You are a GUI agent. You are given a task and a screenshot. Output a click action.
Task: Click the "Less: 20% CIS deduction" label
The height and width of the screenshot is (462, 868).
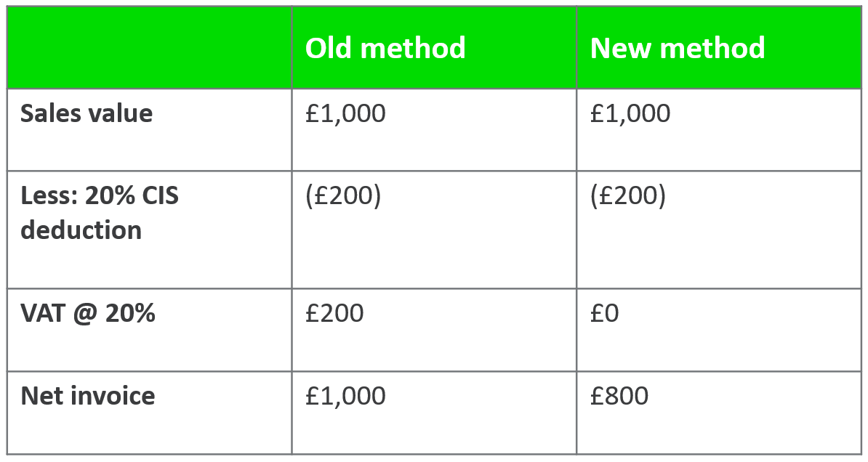(99, 213)
